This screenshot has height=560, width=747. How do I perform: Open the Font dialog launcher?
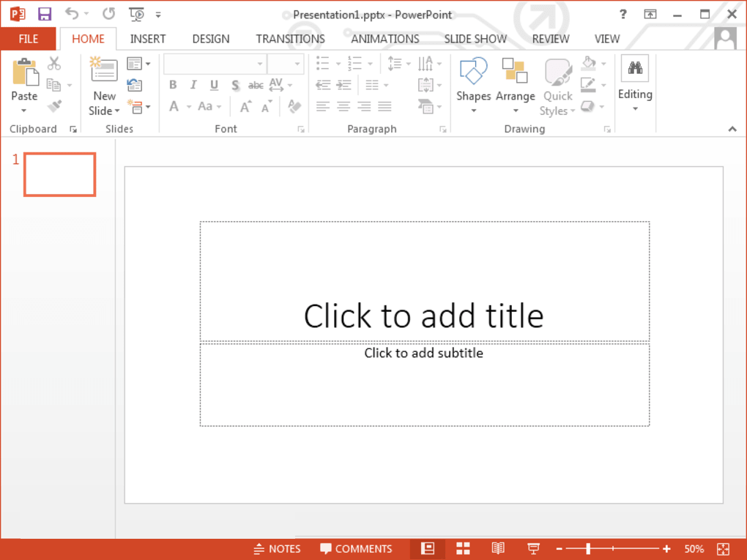click(x=300, y=130)
